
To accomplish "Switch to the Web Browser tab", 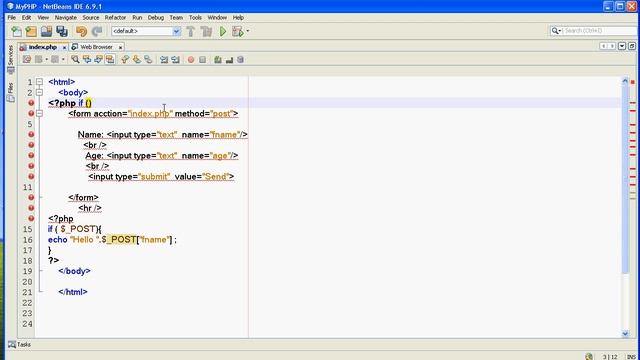I will click(96, 47).
